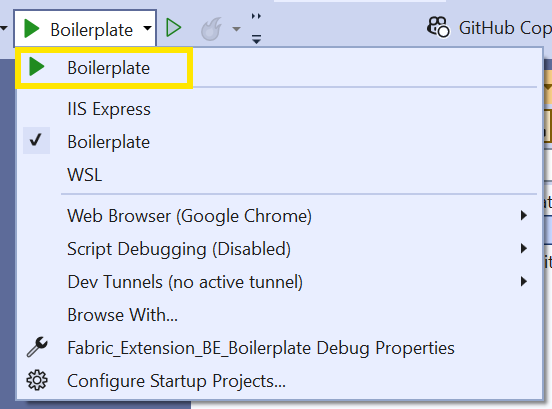552x409 pixels.
Task: Click the hollow green Start Without Debugging icon
Action: coord(174,28)
